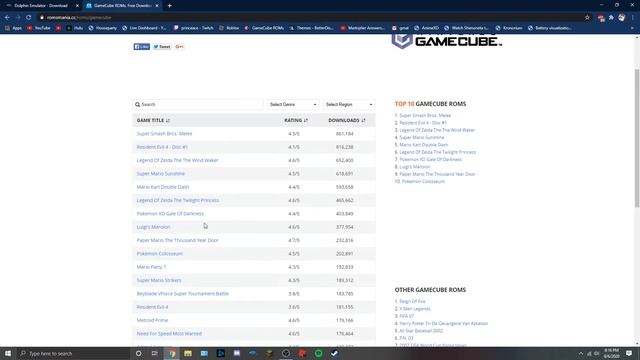Click the 4.7/5 rating for Paper Mario

[294, 240]
